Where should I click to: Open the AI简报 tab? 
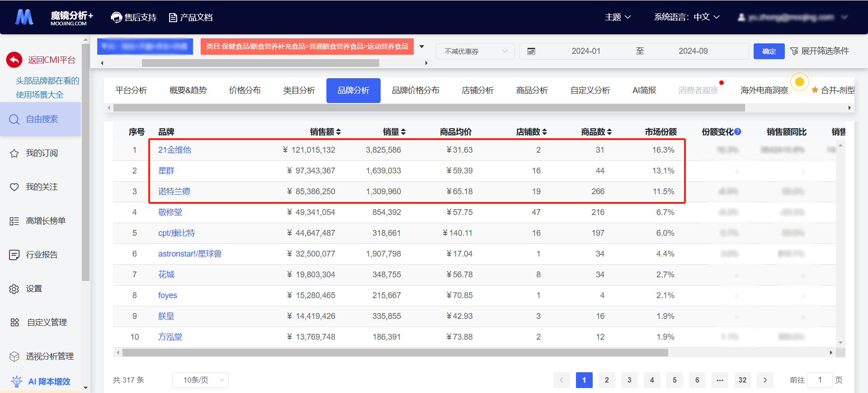coord(644,90)
